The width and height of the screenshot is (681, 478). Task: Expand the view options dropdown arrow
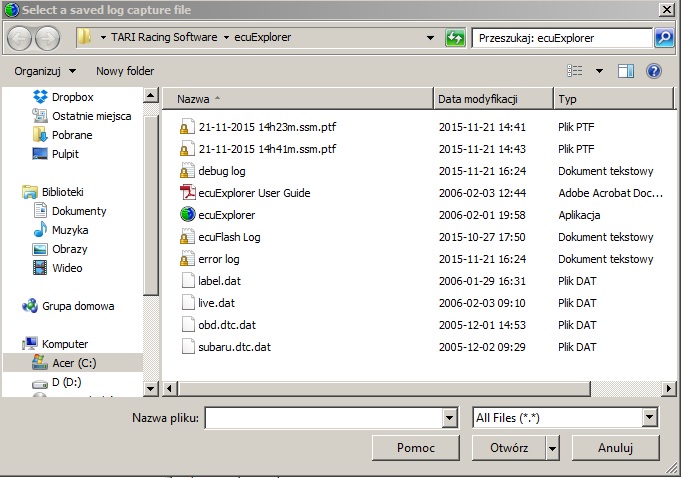tap(599, 71)
